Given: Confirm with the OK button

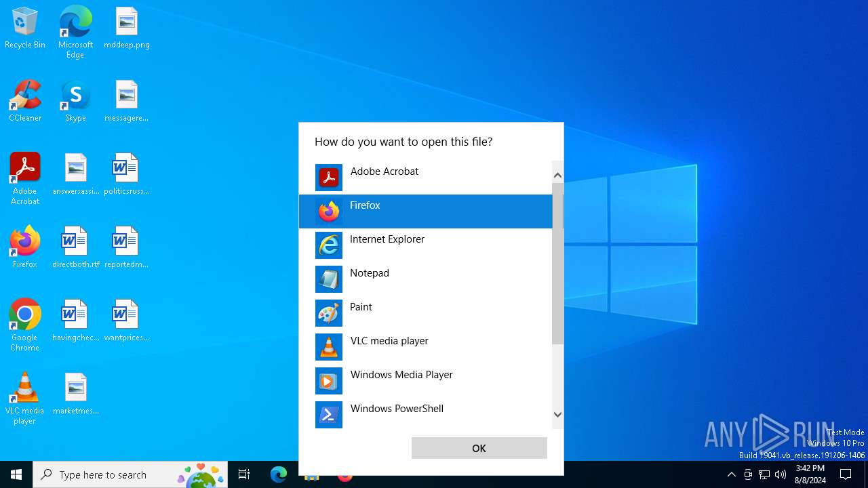Looking at the screenshot, I should (479, 448).
